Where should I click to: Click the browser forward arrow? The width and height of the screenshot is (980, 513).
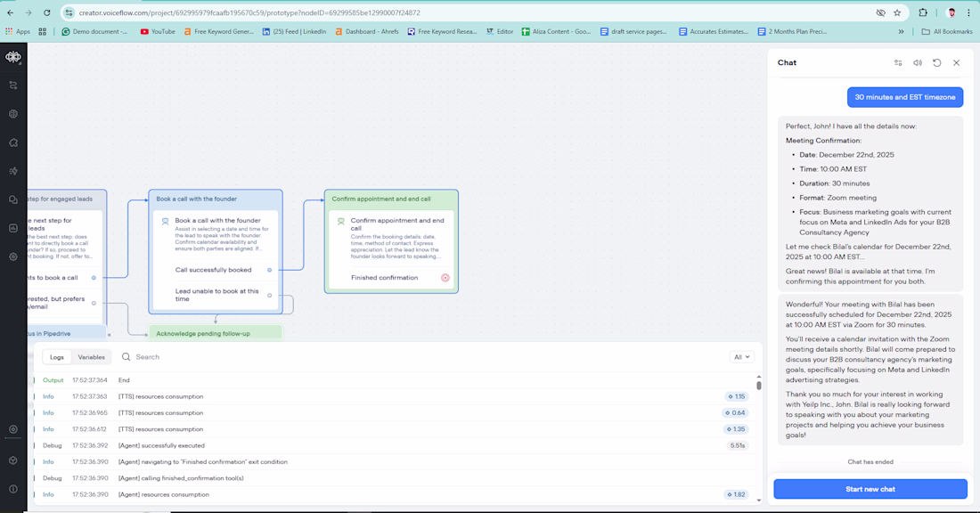(29, 12)
